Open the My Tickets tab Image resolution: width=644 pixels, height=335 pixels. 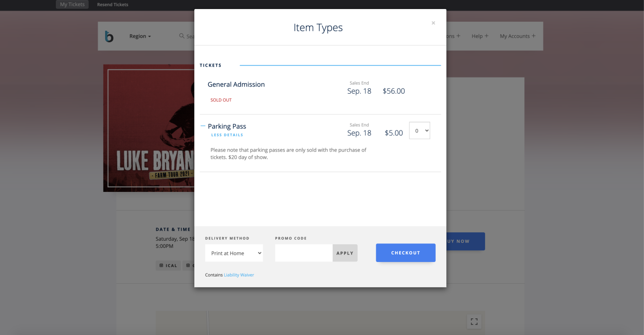coord(72,5)
